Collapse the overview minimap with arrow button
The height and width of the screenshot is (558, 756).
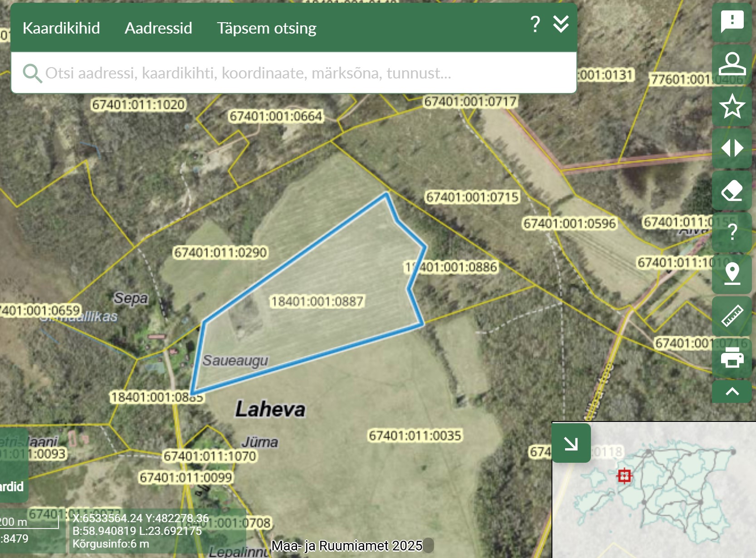(571, 443)
